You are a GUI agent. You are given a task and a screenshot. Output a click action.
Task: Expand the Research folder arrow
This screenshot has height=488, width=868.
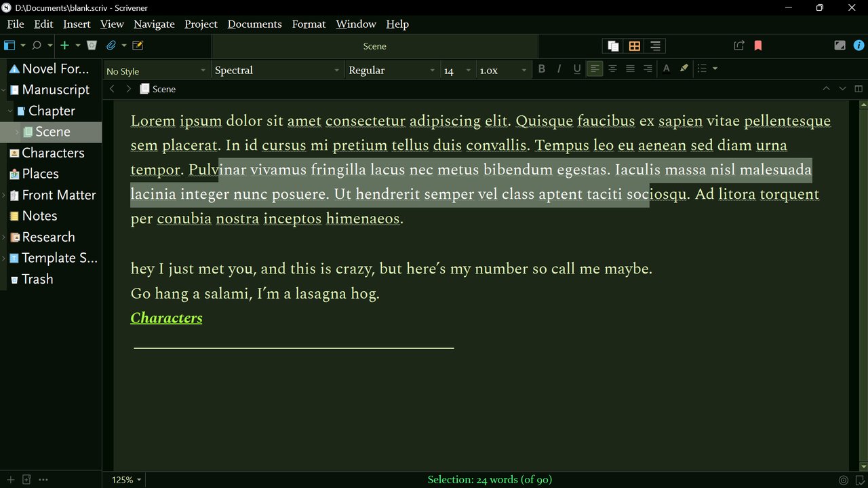click(x=4, y=237)
